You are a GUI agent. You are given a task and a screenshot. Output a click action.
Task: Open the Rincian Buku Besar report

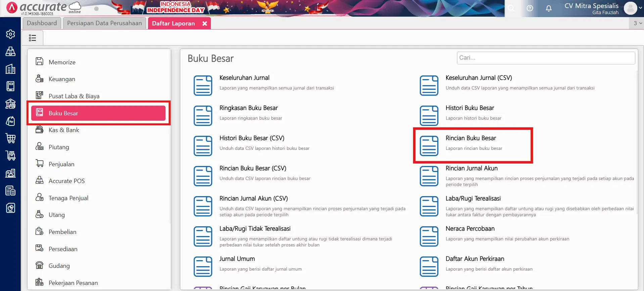470,138
